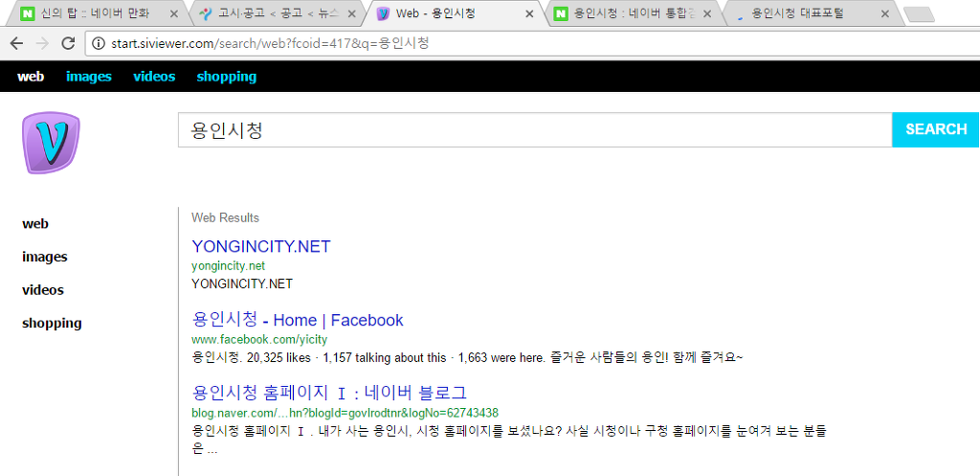The image size is (980, 476).
Task: Click the purple V siviewer logo
Action: click(x=52, y=143)
